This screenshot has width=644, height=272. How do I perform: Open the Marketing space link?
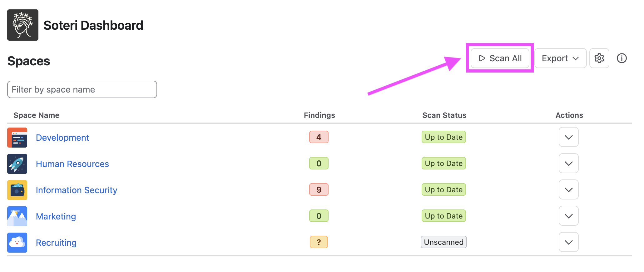tap(56, 216)
